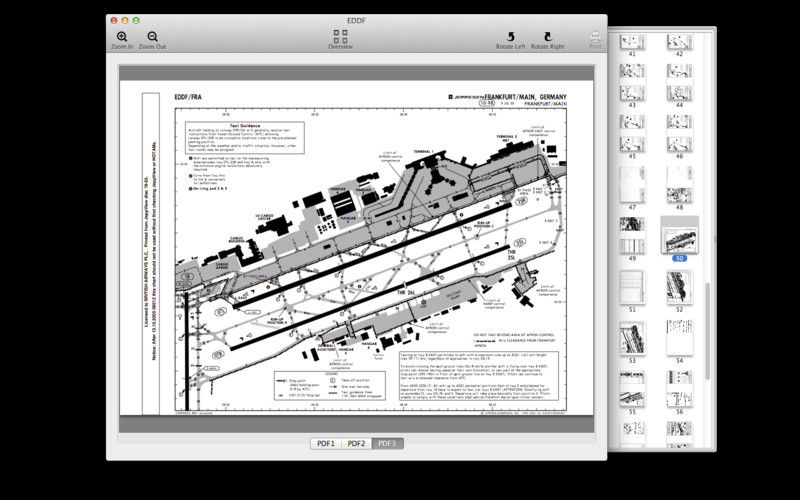Image resolution: width=800 pixels, height=500 pixels.
Task: Click the green zoom window button
Action: pyautogui.click(x=136, y=20)
